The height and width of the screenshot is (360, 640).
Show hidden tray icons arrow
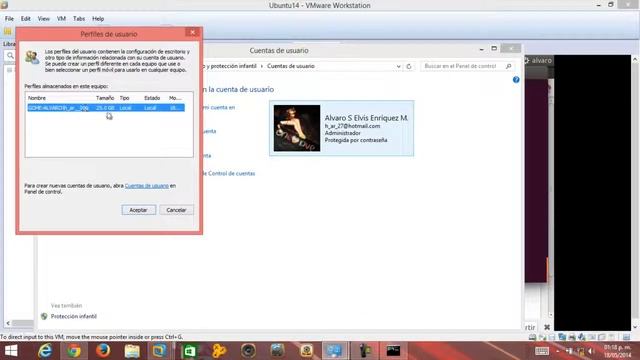[558, 351]
